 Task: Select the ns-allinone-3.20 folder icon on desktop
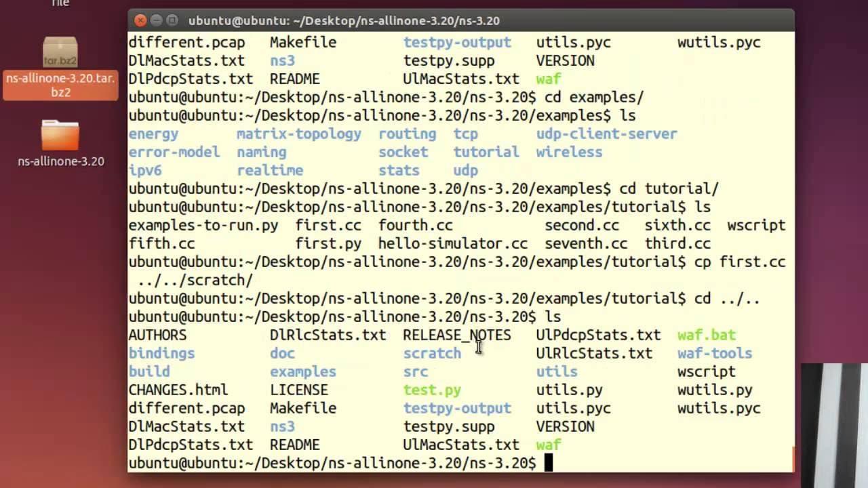pos(60,136)
